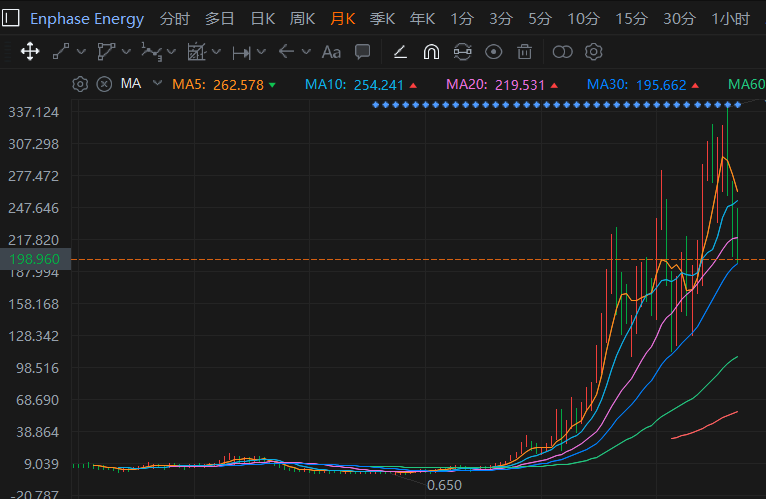Image resolution: width=766 pixels, height=499 pixels.
Task: Toggle the magnet snap mode
Action: [431, 51]
